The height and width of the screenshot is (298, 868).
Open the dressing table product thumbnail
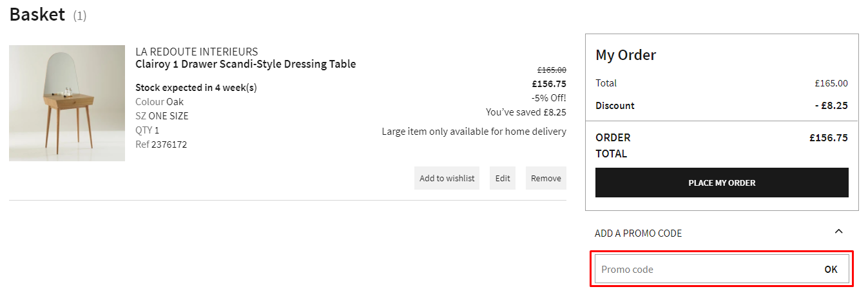point(67,103)
